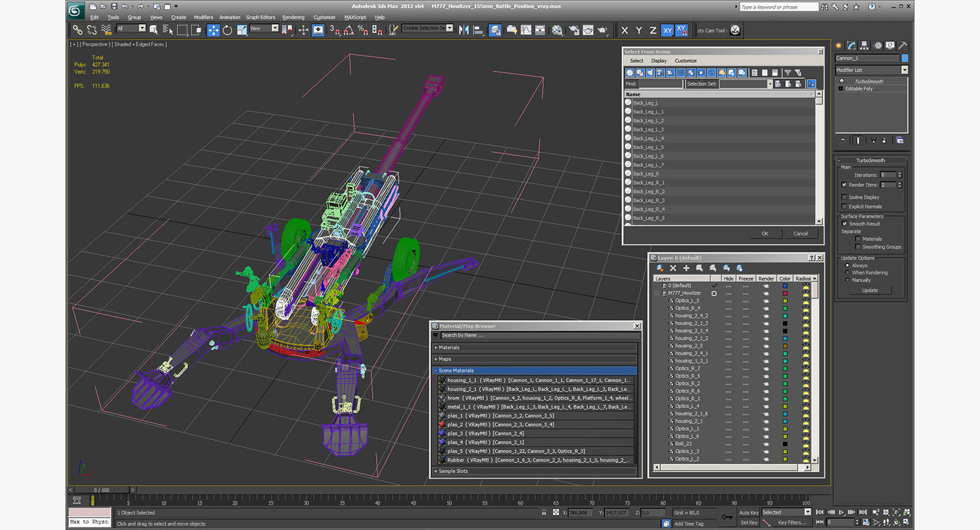Activate the Select and Move tool
The image size is (980, 530).
pyautogui.click(x=213, y=30)
